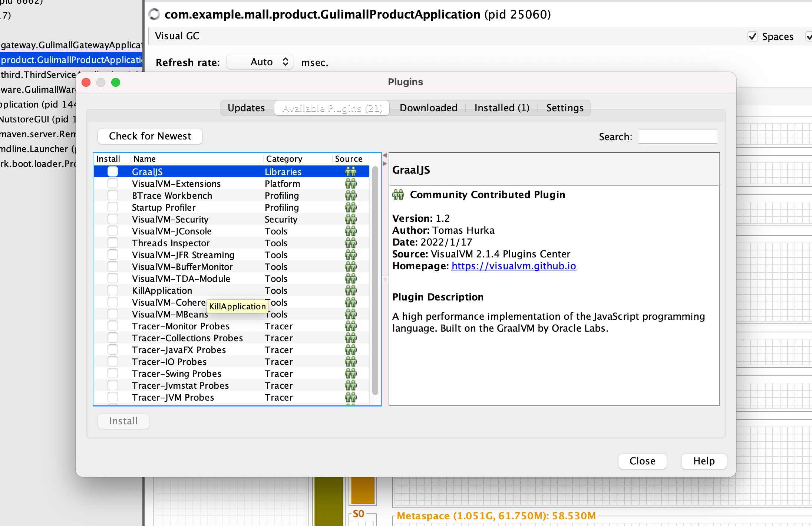Click the Tracer-IO Probes source icon
Image resolution: width=812 pixels, height=526 pixels.
click(x=350, y=362)
